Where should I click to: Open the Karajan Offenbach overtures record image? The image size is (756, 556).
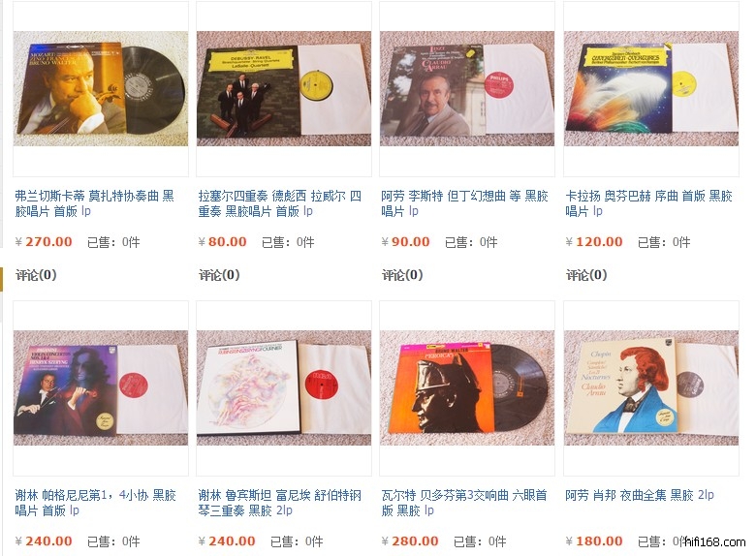point(651,89)
